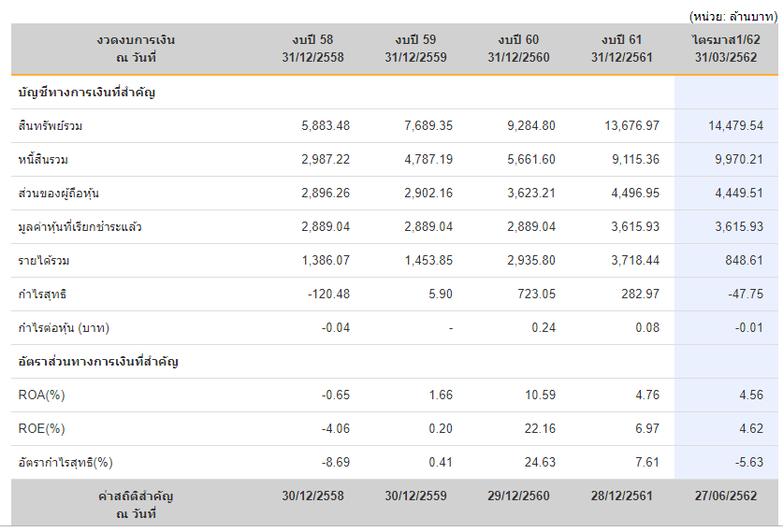The height and width of the screenshot is (532, 783).
Task: Select the งบปี 59 column header
Action: [415, 49]
